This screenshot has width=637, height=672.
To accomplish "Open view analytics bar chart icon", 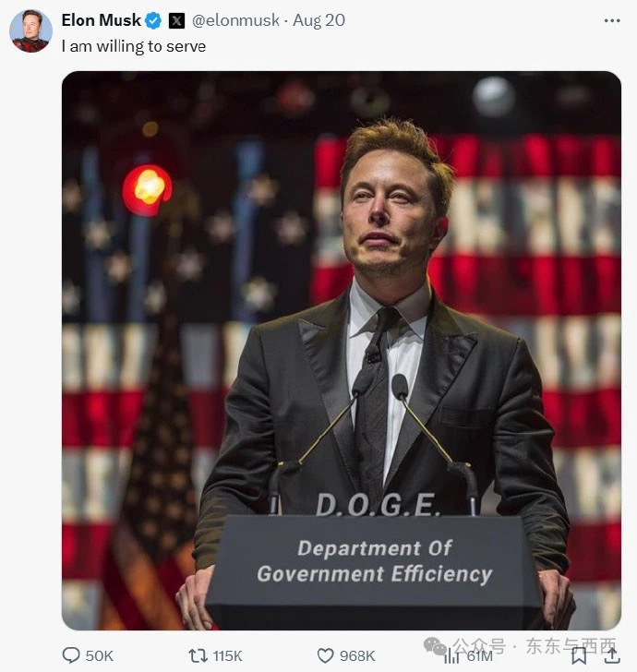I will (451, 656).
